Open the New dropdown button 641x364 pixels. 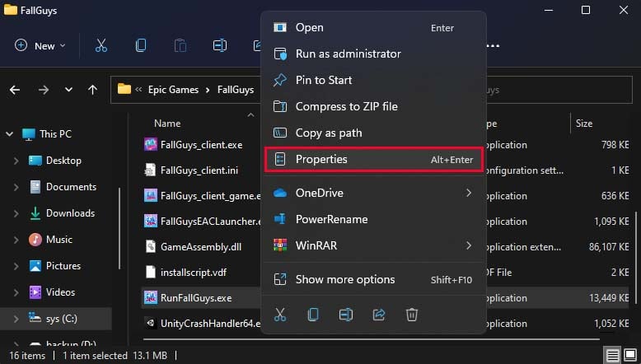40,45
